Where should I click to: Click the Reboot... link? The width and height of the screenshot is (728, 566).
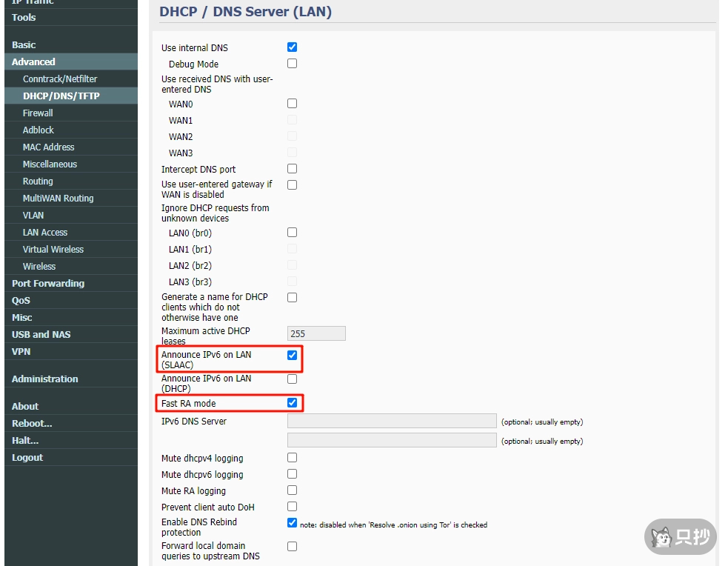click(x=32, y=424)
